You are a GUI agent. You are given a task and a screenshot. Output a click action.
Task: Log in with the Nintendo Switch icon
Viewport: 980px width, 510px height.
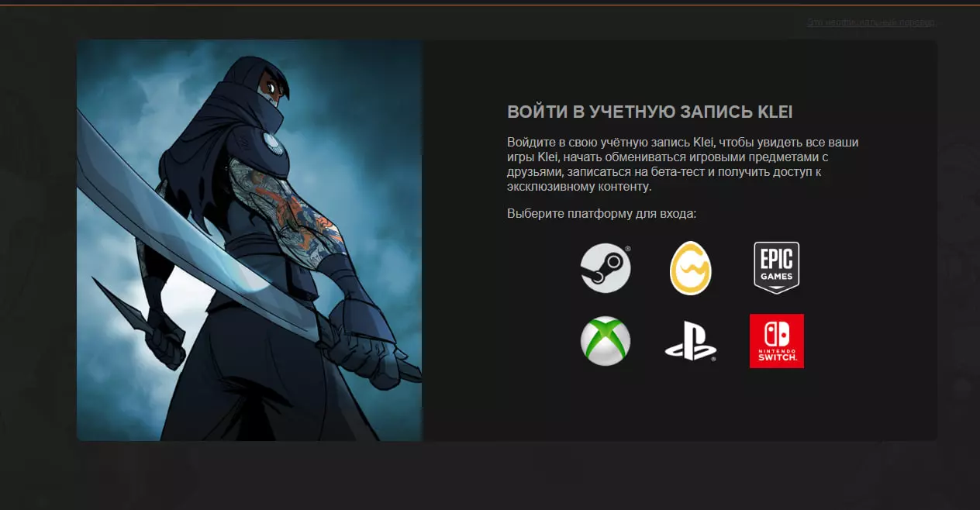point(776,341)
